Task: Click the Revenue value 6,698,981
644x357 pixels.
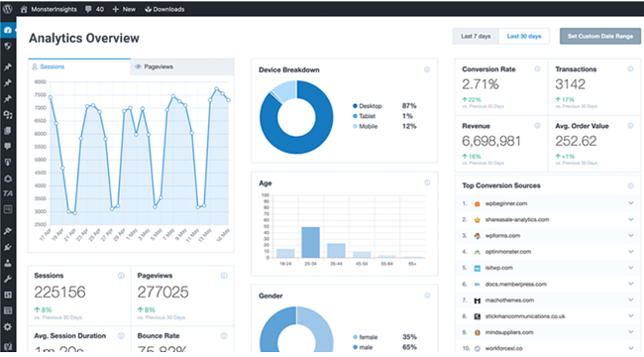Action: click(x=491, y=141)
